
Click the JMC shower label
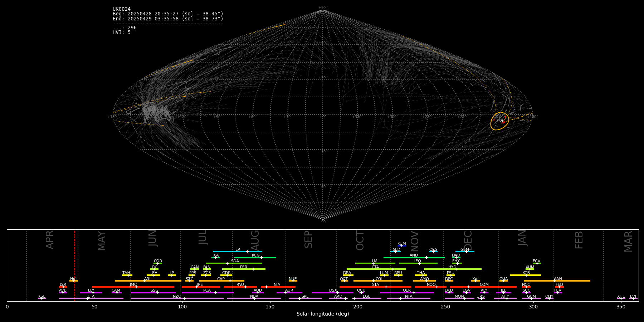[x=133, y=285]
